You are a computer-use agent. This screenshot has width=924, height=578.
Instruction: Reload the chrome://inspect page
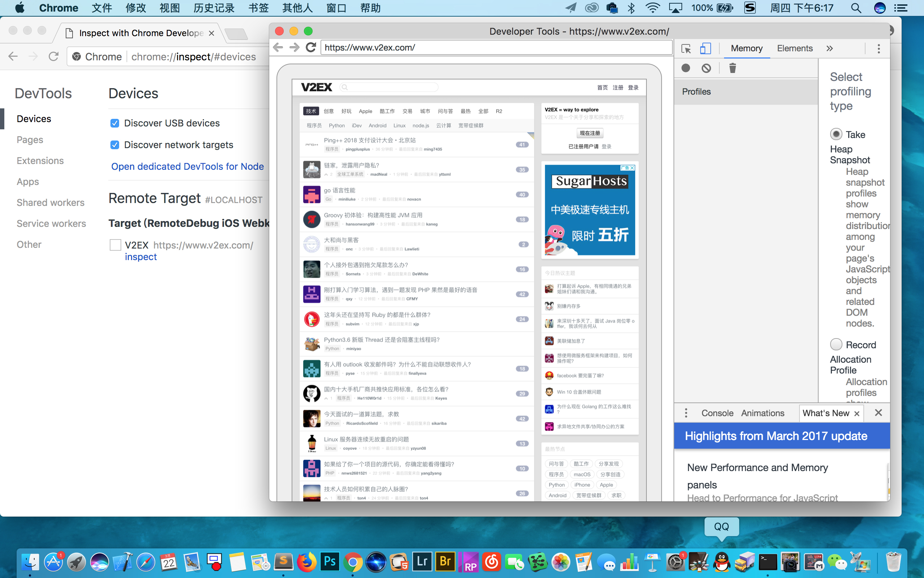(53, 57)
